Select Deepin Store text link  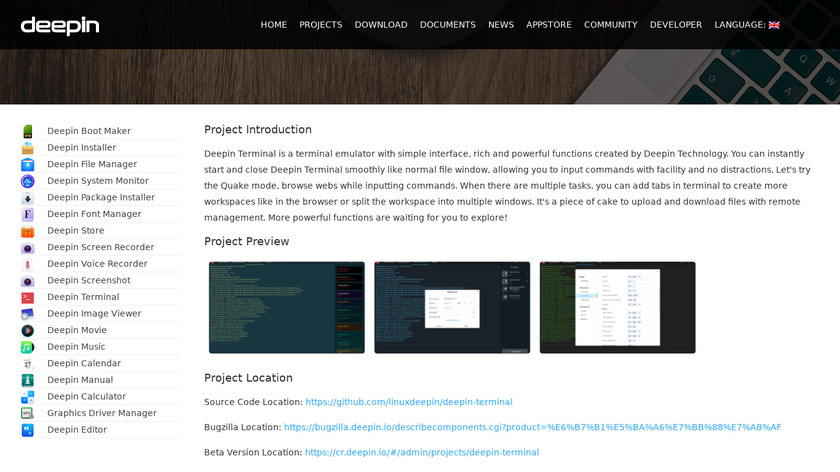76,230
